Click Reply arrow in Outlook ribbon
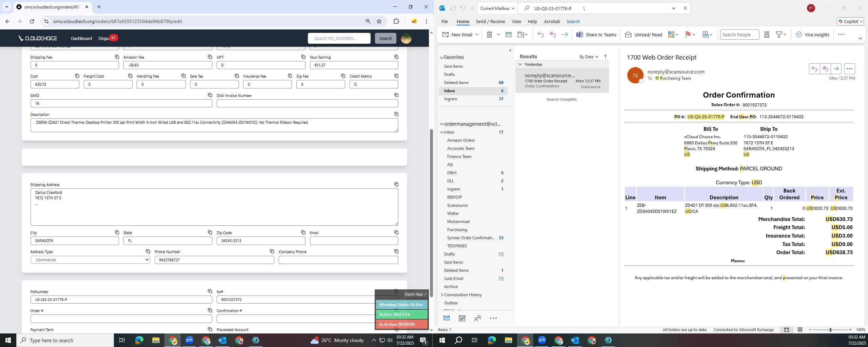 coord(540,35)
